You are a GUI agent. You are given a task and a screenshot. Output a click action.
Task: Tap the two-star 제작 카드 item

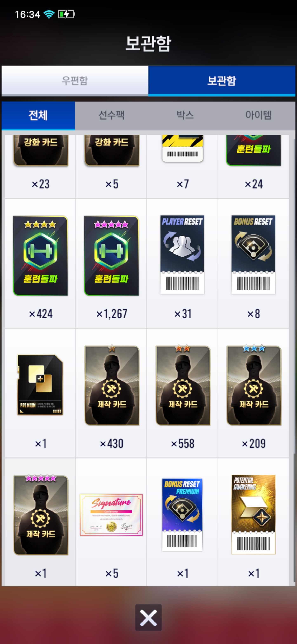point(183,385)
